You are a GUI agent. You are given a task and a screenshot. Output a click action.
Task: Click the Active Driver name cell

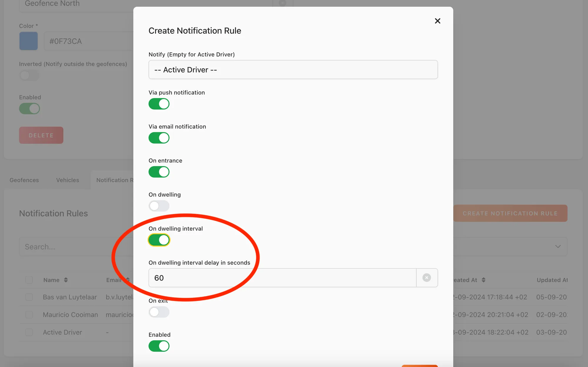pos(62,332)
